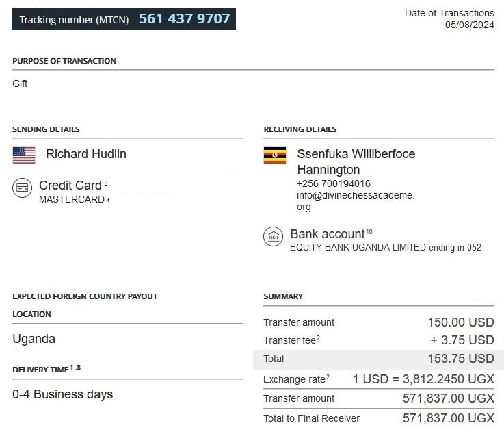Click the bank building icon
Screen dimensions: 504x434
pyautogui.click(x=274, y=237)
